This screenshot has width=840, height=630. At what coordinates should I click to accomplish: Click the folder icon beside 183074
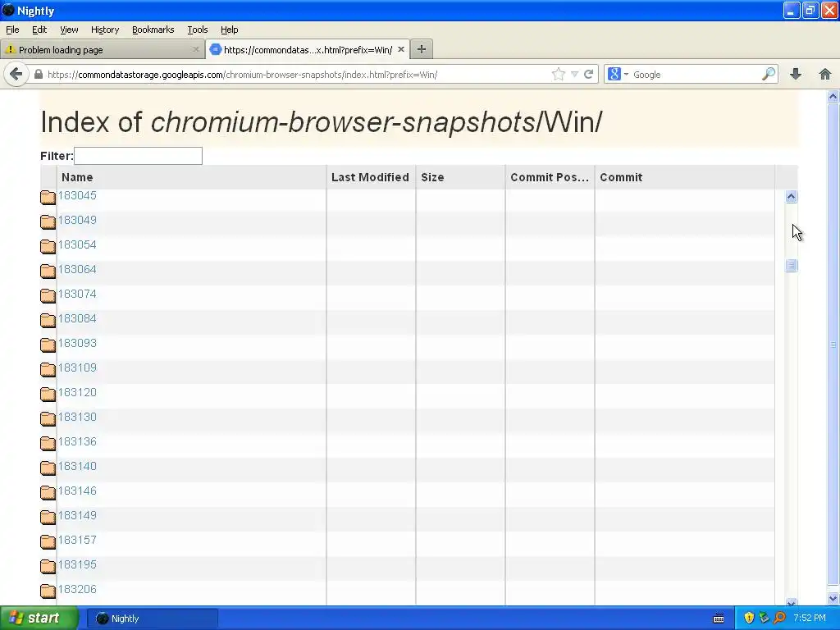pos(48,295)
